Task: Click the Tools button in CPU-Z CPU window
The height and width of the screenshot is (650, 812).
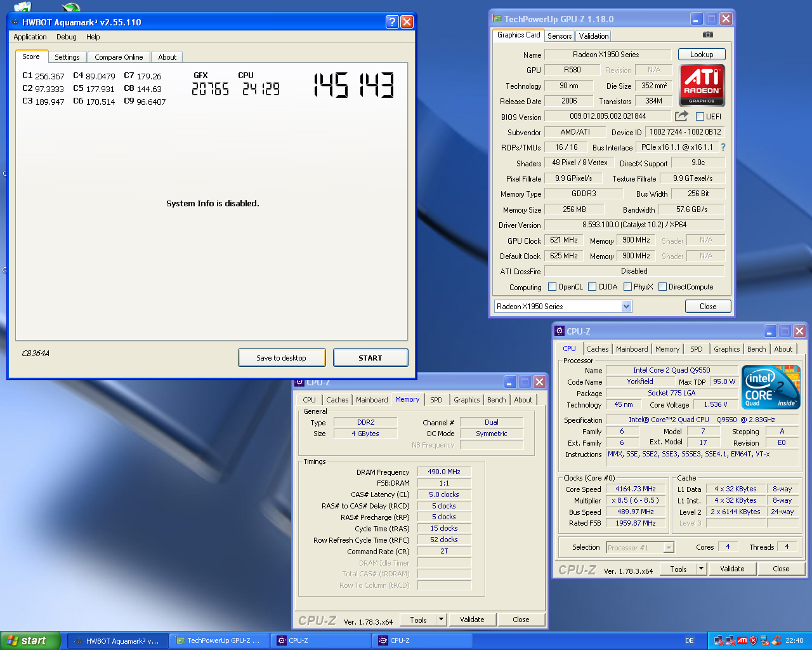Action: 679,569
